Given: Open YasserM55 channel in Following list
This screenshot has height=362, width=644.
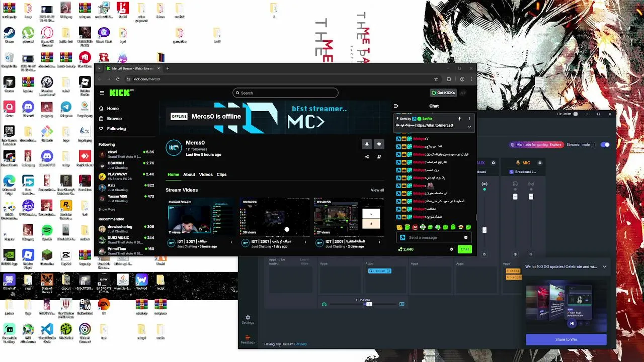Looking at the screenshot, I should [x=127, y=198].
